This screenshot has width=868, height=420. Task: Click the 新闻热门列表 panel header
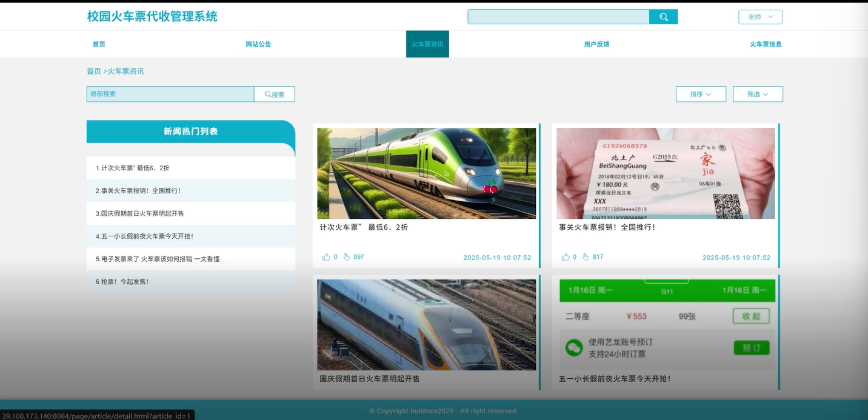pos(191,132)
